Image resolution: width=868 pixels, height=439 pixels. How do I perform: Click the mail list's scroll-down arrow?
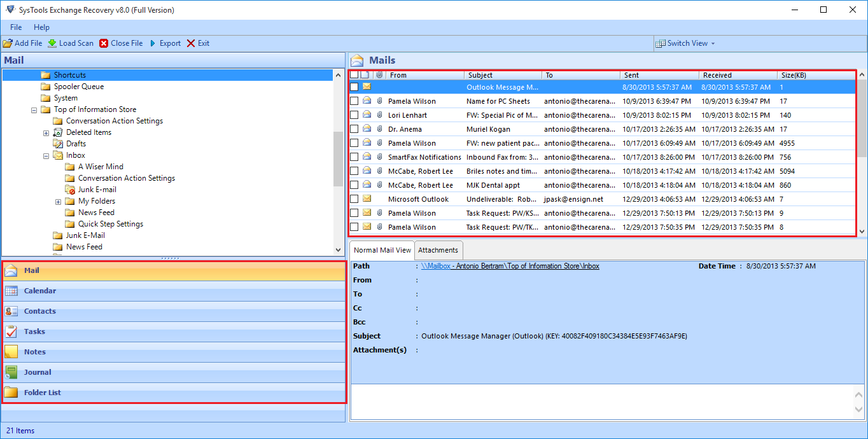[862, 232]
